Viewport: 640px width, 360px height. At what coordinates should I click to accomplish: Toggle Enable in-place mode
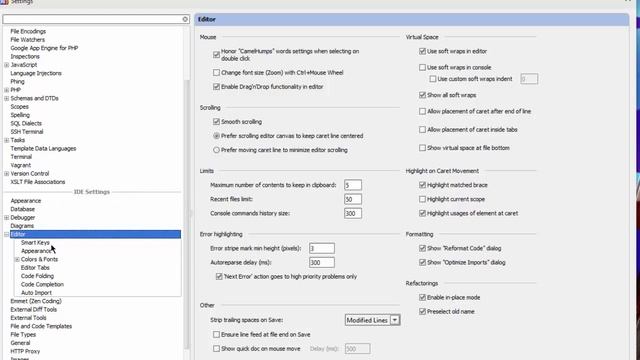(x=422, y=298)
